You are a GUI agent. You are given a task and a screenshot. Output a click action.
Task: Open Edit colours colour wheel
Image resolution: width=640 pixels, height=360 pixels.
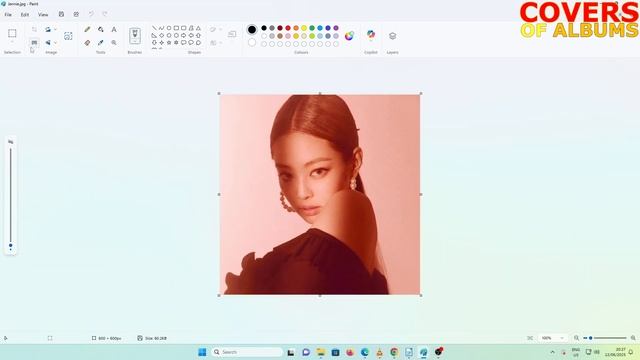point(349,36)
